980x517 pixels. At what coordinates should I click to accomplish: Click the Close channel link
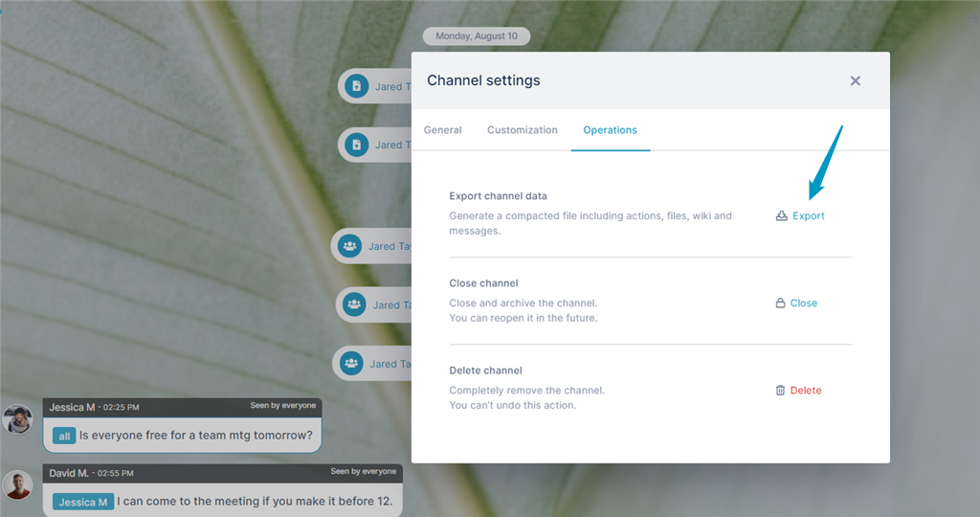pyautogui.click(x=803, y=303)
